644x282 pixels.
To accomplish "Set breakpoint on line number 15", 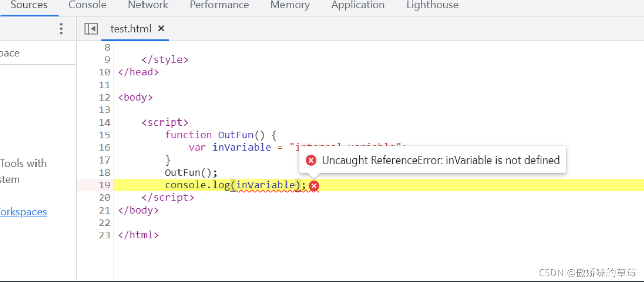I will (x=104, y=135).
